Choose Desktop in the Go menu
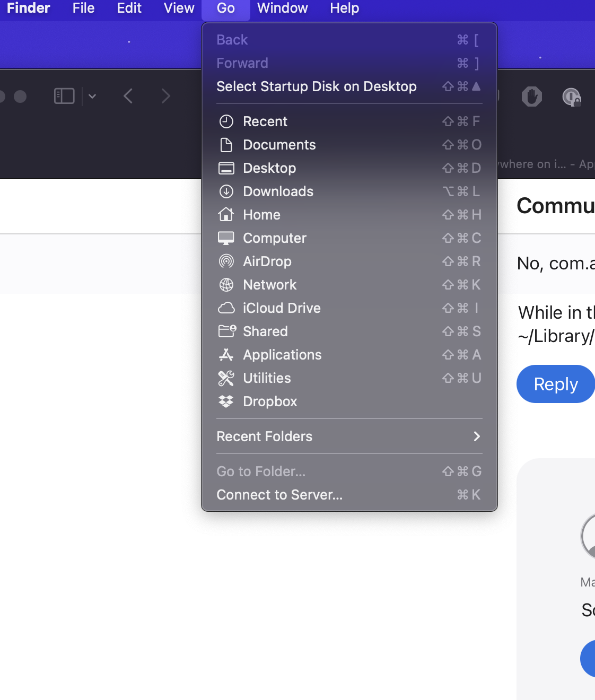This screenshot has width=595, height=700. click(349, 168)
